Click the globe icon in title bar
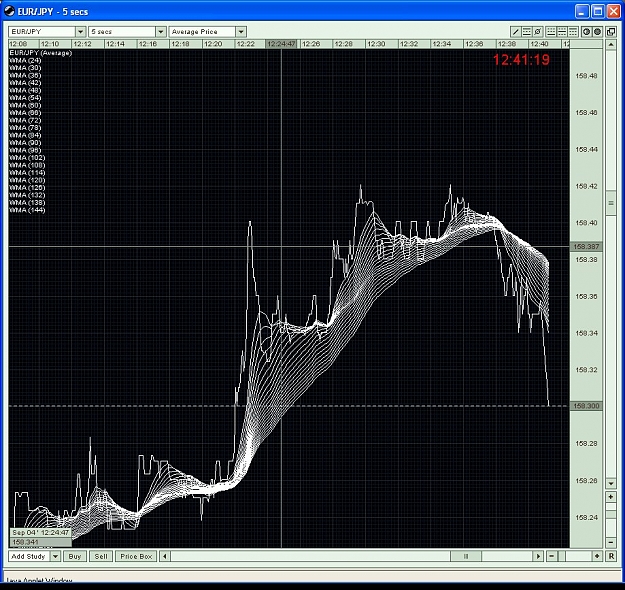 (x=10, y=11)
